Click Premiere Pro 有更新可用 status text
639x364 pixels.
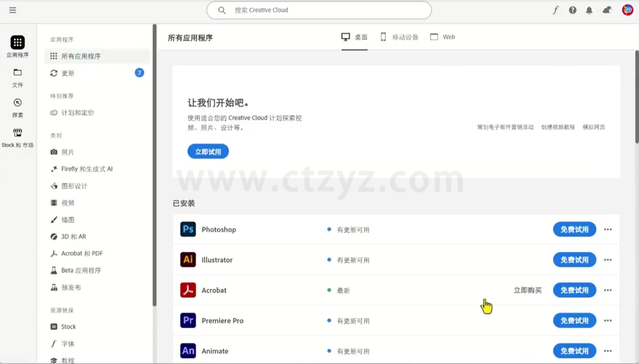pos(353,320)
